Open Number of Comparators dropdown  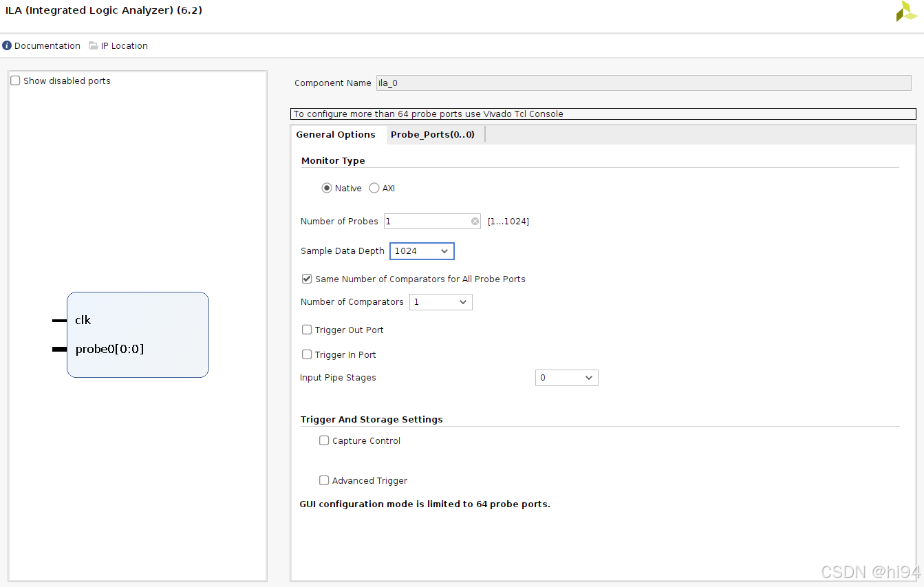[440, 302]
